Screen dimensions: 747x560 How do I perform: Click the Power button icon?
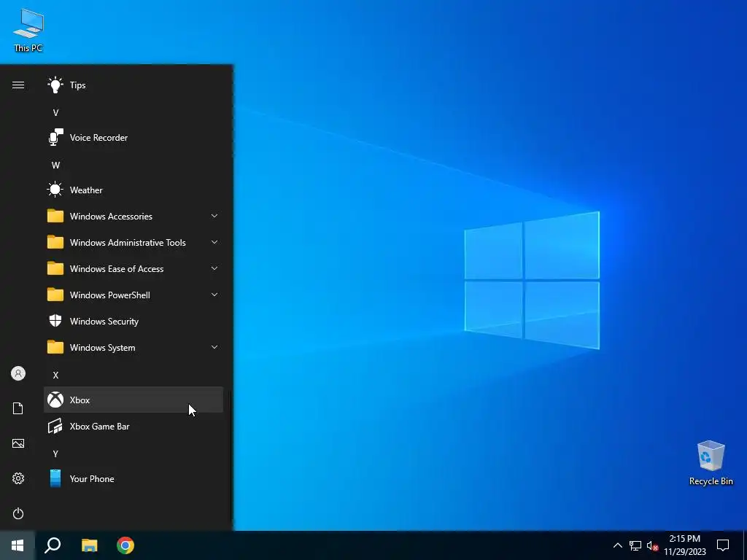tap(18, 513)
